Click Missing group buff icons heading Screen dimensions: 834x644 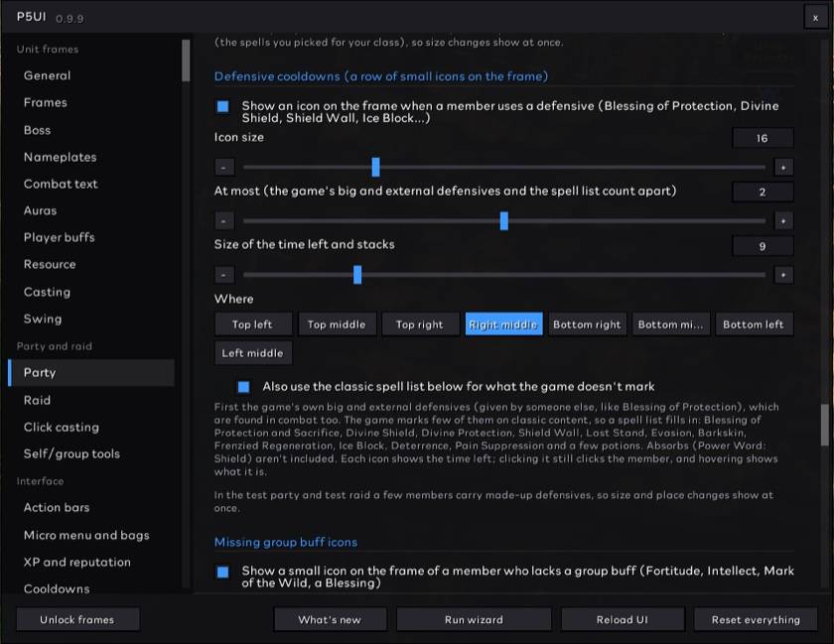click(x=286, y=543)
